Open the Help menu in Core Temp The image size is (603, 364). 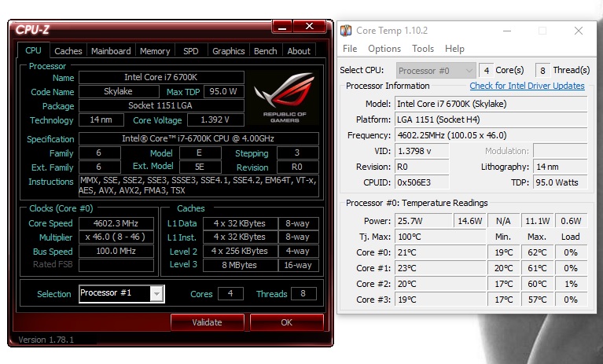(454, 49)
